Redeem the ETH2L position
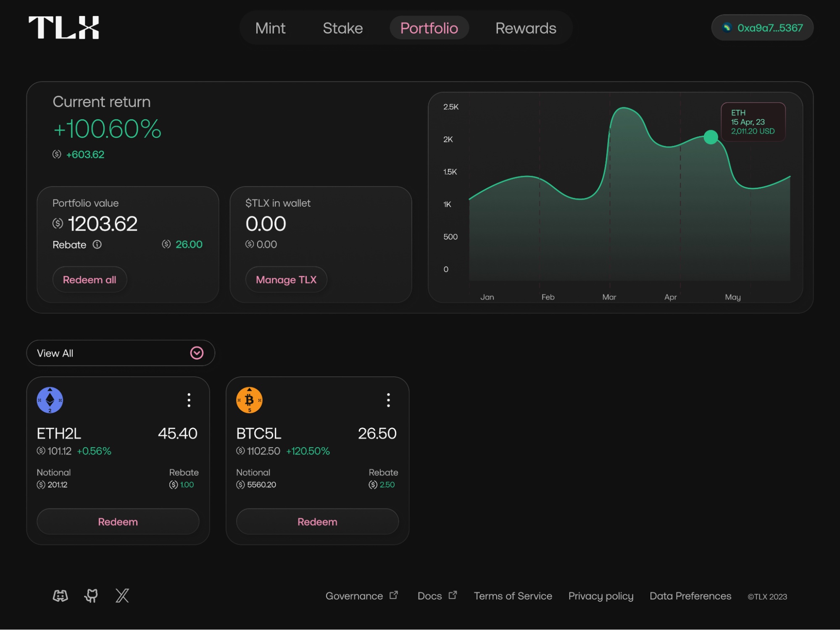This screenshot has height=630, width=840. click(x=118, y=522)
